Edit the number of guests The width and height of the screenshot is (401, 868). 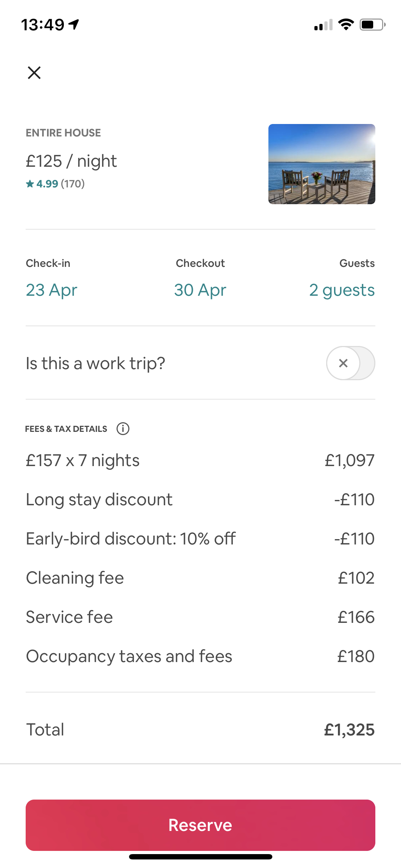point(342,290)
